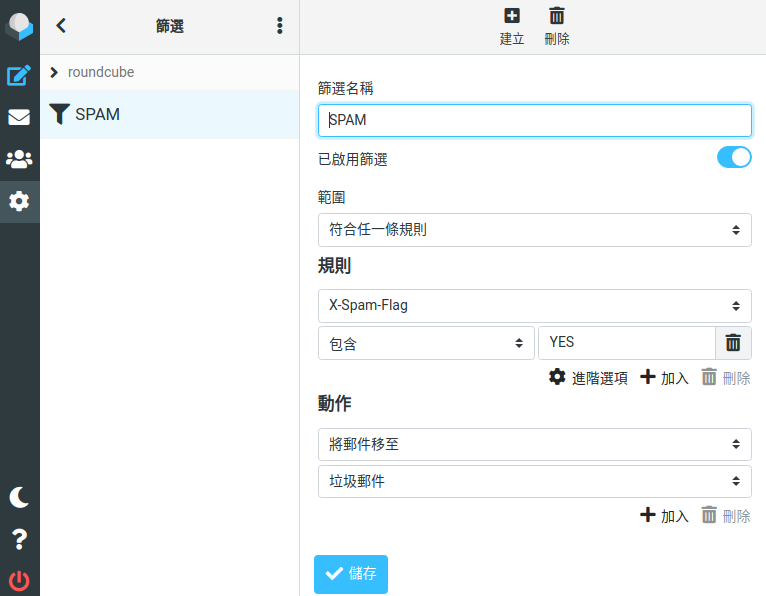Screen dimensions: 766x596
Task: Open Contacts via people icon
Action: (x=19, y=159)
